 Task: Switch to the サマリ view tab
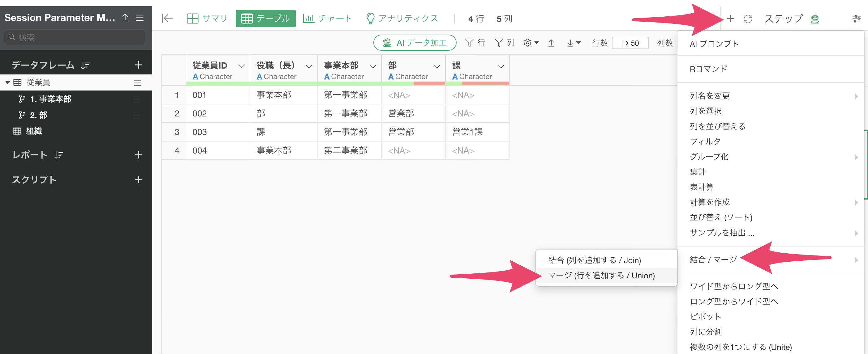[207, 19]
